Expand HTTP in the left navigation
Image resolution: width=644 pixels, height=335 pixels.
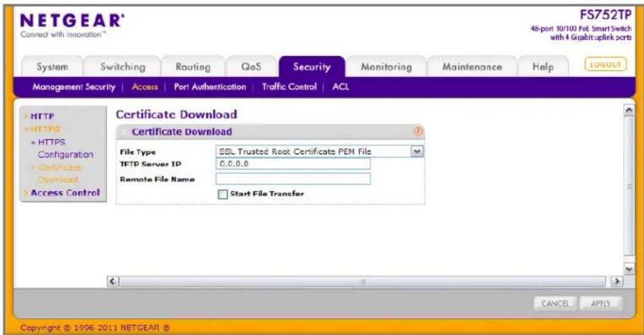pyautogui.click(x=42, y=116)
